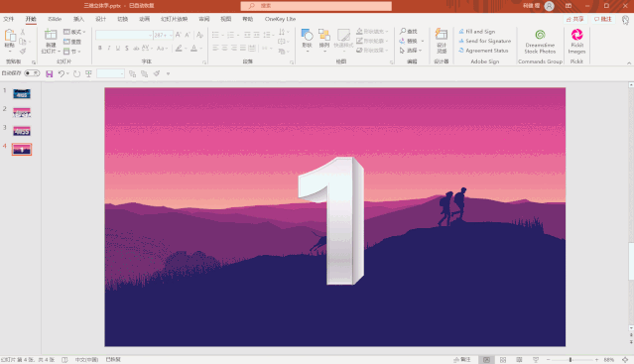Toggle Notes pane in status bar
The width and height of the screenshot is (634, 364).
coord(462,360)
